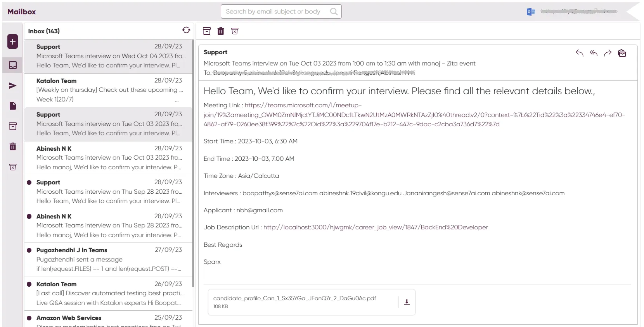
Task: Open the Inbox sidebar icon
Action: pyautogui.click(x=12, y=65)
